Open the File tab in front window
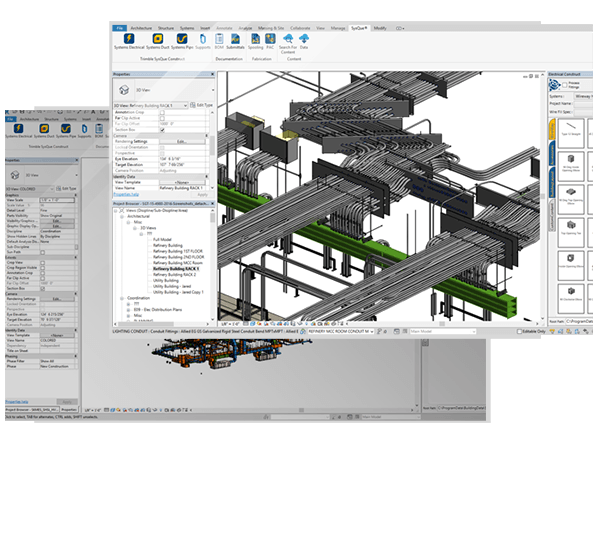This screenshot has height=539, width=600. [x=119, y=28]
